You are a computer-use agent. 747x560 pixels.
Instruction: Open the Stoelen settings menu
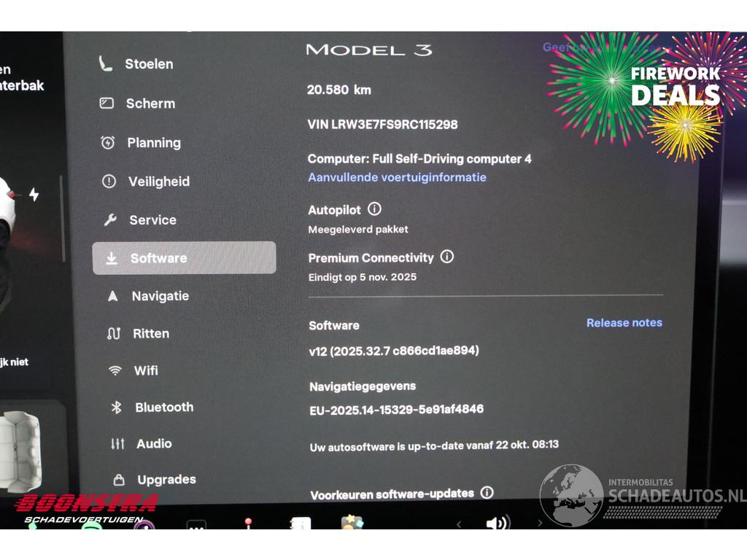[x=149, y=64]
